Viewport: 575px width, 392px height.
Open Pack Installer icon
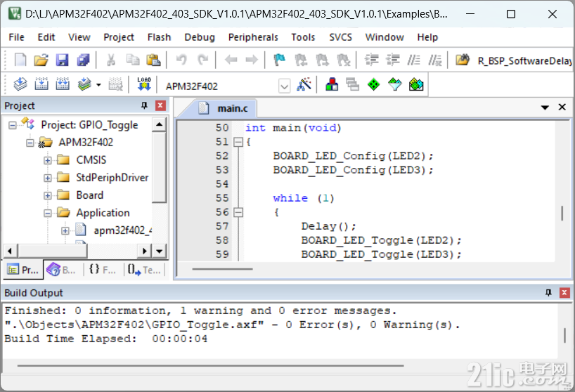[416, 84]
